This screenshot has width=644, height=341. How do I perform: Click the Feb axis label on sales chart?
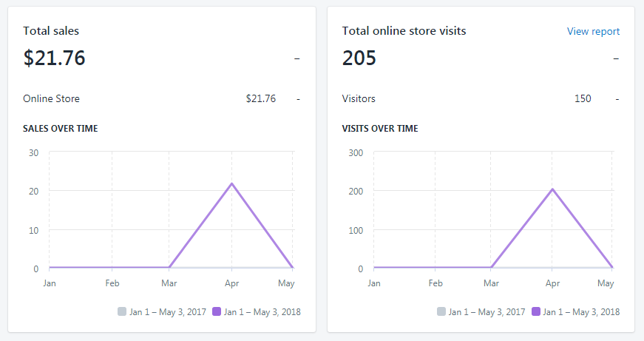click(112, 283)
